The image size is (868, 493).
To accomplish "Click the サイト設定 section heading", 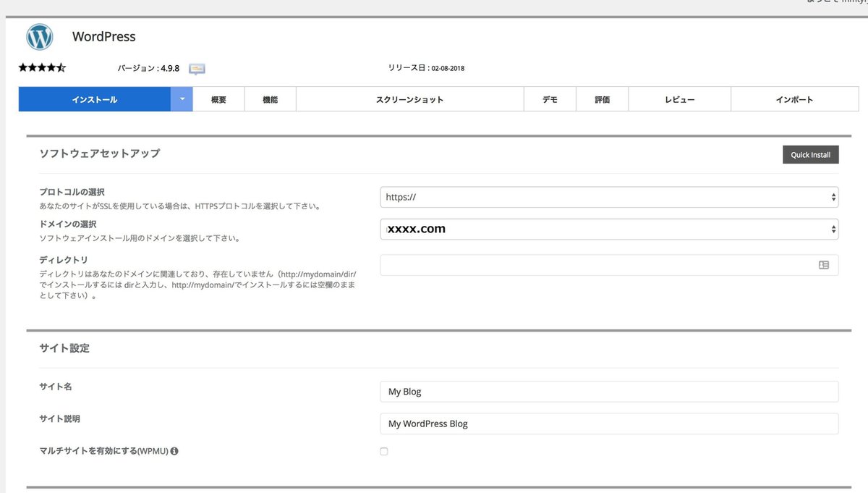I will (x=64, y=348).
